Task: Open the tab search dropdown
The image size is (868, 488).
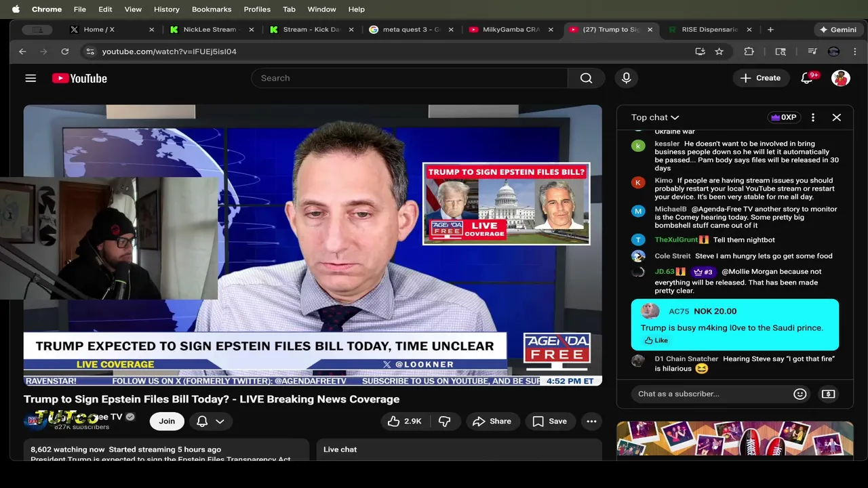Action: coord(37,30)
